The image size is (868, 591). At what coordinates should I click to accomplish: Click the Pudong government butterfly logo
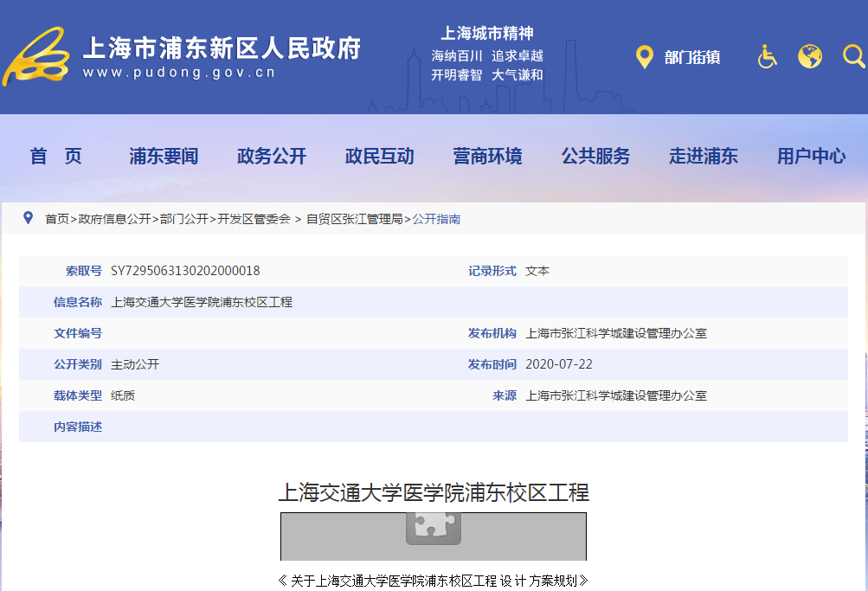coord(36,56)
